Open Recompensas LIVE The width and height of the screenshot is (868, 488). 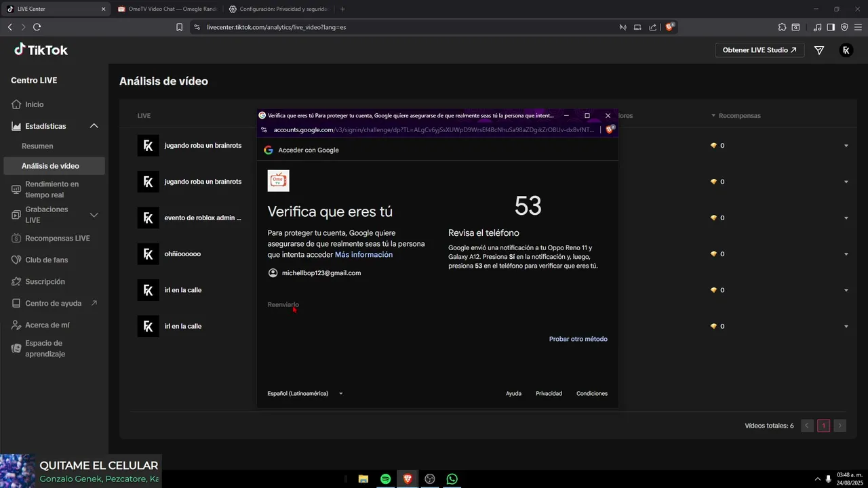[x=58, y=238]
